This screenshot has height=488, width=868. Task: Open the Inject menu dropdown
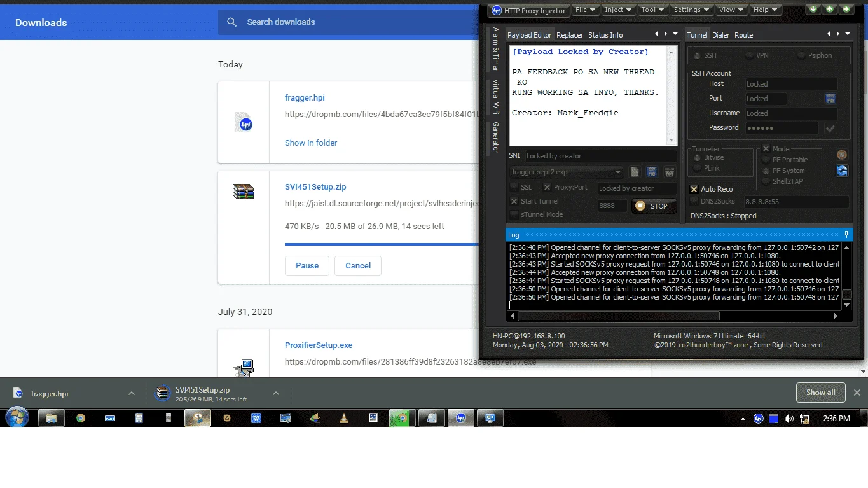[x=618, y=10]
